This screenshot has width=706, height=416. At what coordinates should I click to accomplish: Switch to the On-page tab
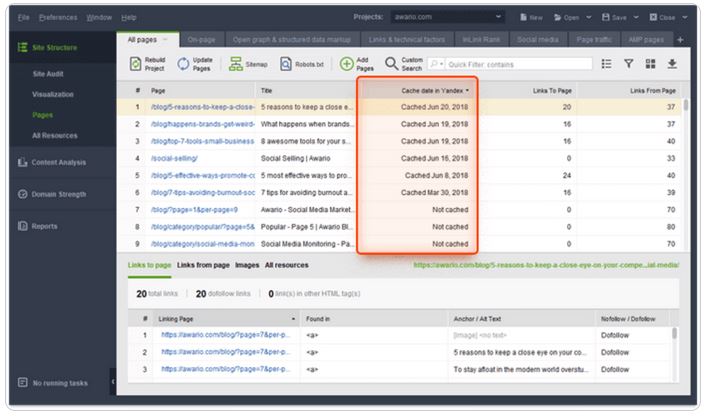pyautogui.click(x=201, y=40)
